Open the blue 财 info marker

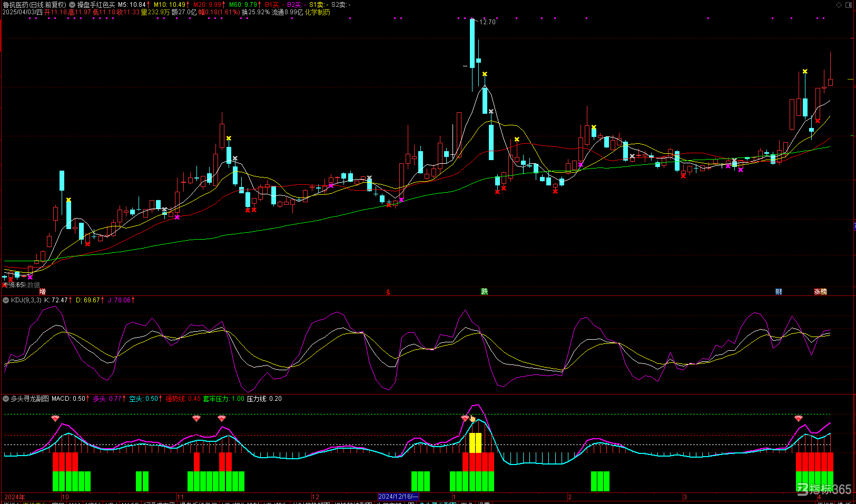[x=779, y=292]
